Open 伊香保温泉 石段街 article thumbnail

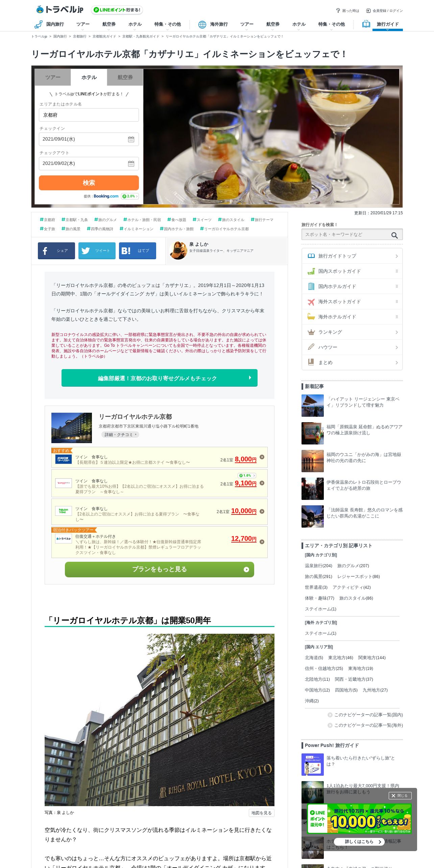pyautogui.click(x=313, y=489)
